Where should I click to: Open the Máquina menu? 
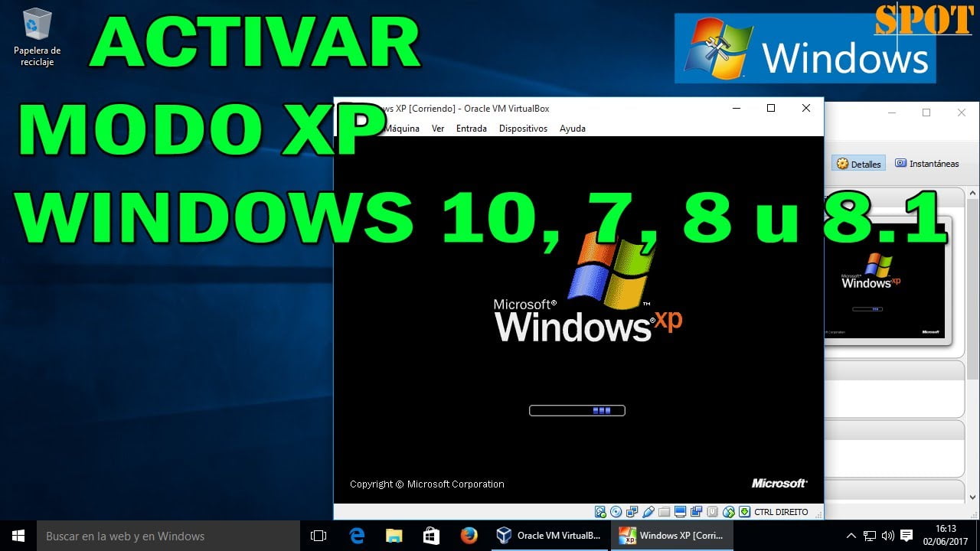pyautogui.click(x=401, y=128)
